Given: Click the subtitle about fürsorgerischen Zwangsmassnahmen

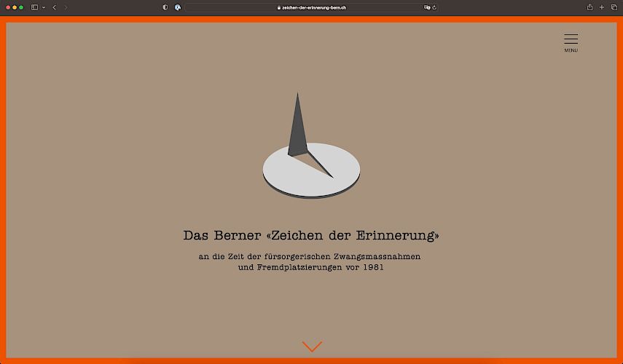Looking at the screenshot, I should pyautogui.click(x=311, y=262).
